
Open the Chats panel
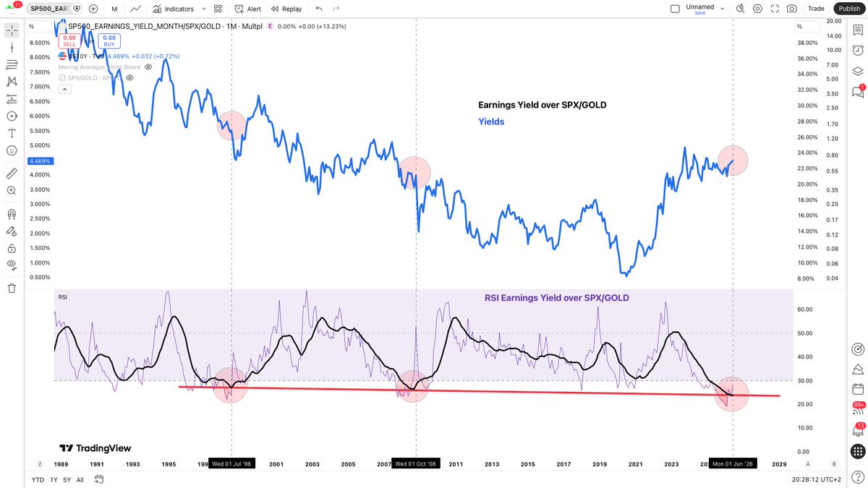coord(858,92)
